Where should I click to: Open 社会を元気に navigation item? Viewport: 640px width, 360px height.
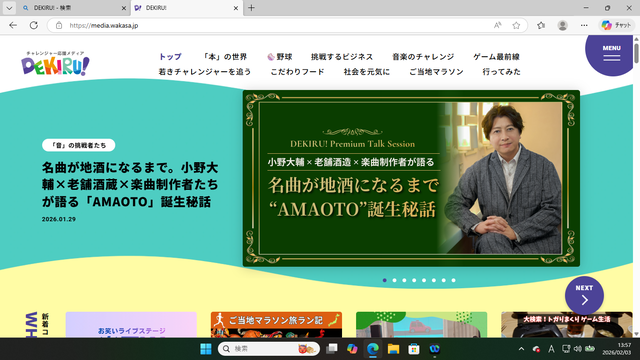click(x=367, y=72)
